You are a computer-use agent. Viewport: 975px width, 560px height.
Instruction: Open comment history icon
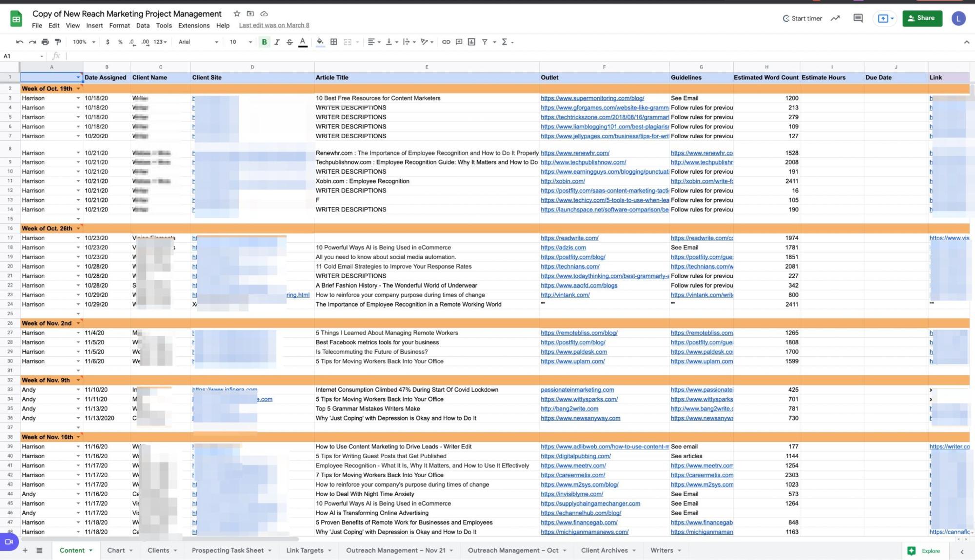[x=857, y=19]
